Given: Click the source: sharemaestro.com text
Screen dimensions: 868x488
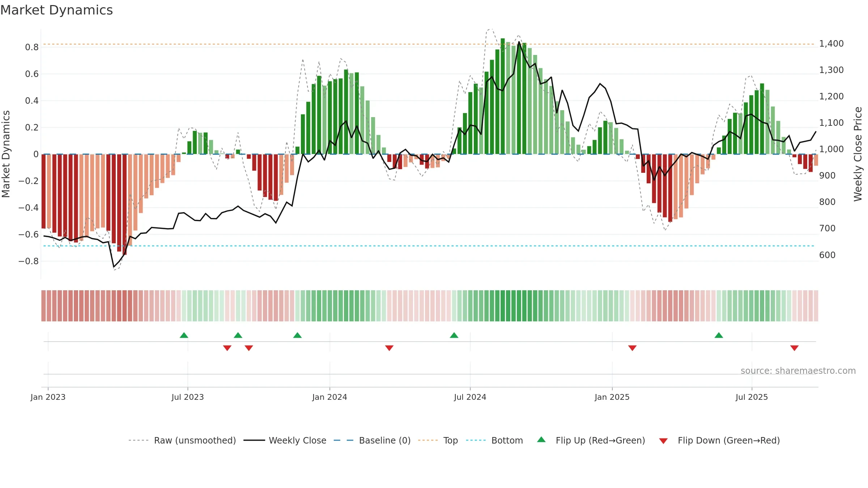Looking at the screenshot, I should [x=798, y=371].
